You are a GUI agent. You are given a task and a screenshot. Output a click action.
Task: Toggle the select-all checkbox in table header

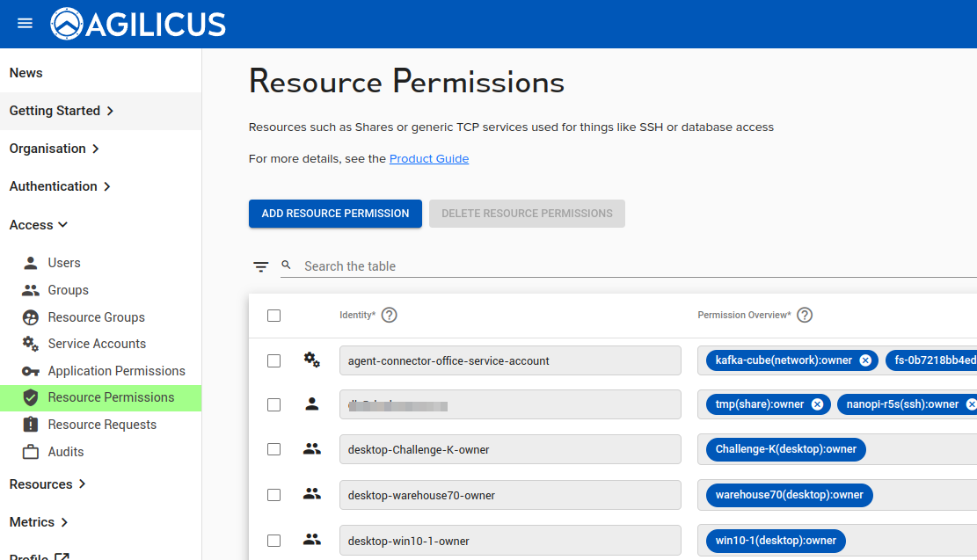pyautogui.click(x=273, y=315)
